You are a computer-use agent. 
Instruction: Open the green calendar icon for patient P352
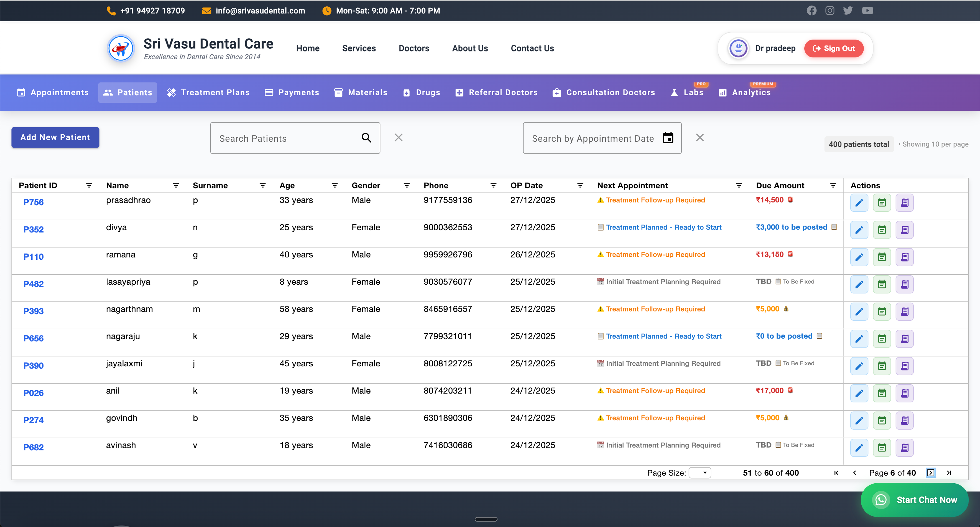(881, 230)
